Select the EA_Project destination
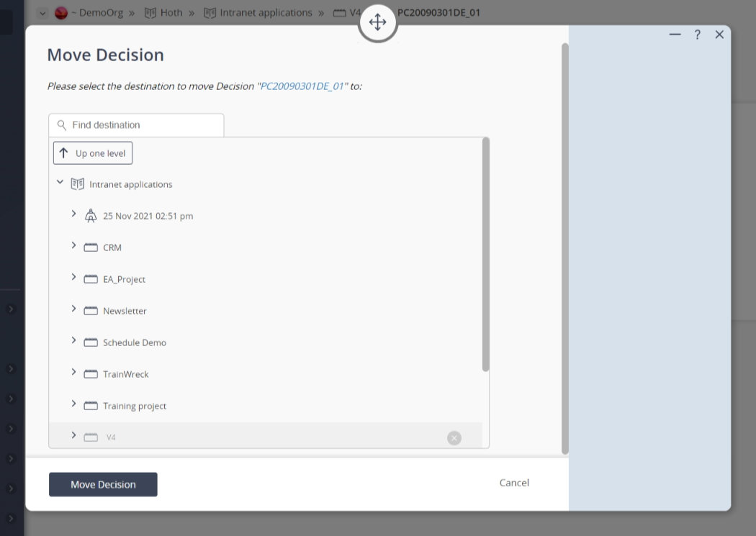 pyautogui.click(x=124, y=279)
